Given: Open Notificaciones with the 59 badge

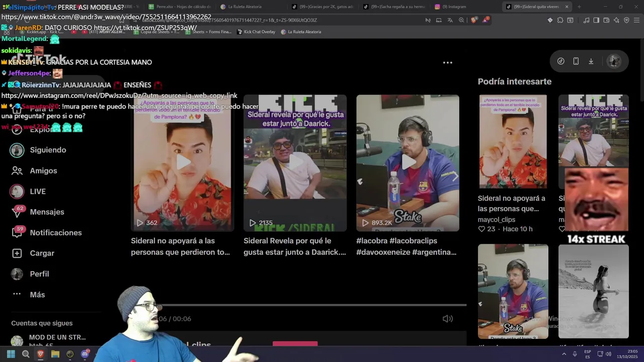Looking at the screenshot, I should tap(46, 232).
